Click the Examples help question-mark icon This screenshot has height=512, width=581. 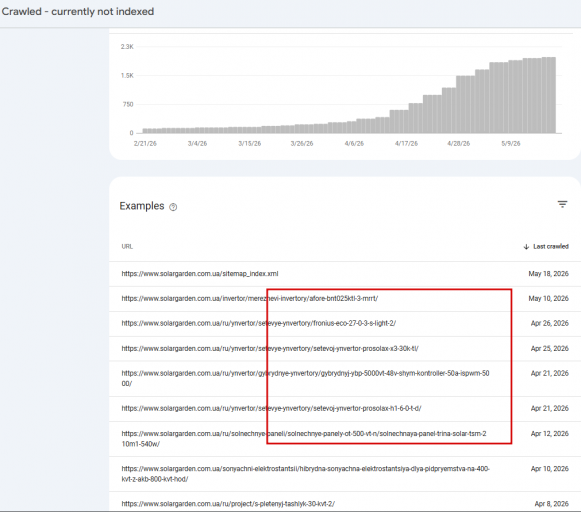[173, 207]
